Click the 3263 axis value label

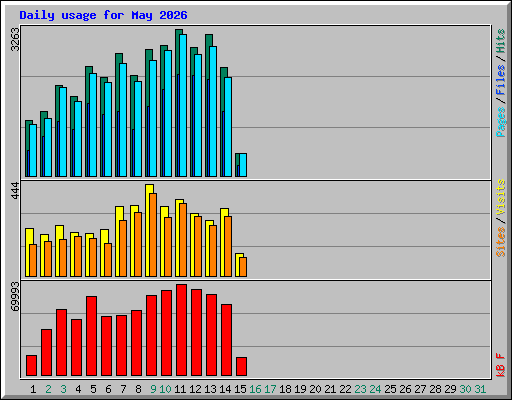pyautogui.click(x=15, y=39)
